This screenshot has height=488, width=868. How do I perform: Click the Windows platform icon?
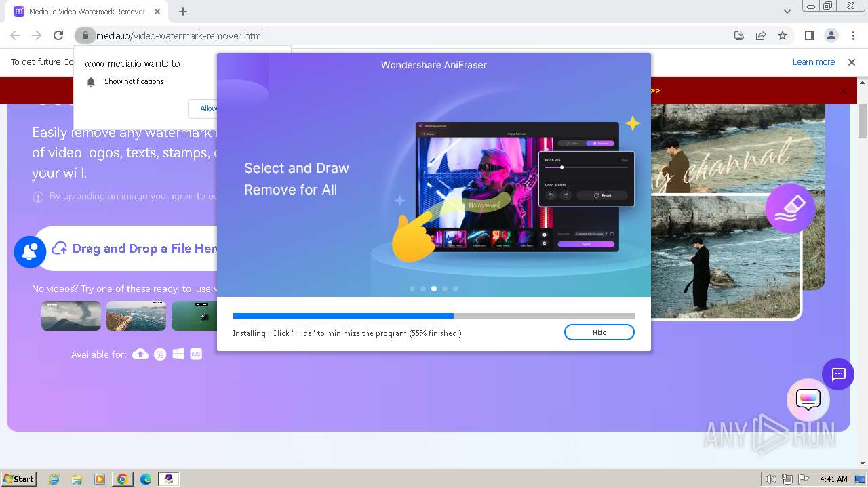tap(178, 354)
